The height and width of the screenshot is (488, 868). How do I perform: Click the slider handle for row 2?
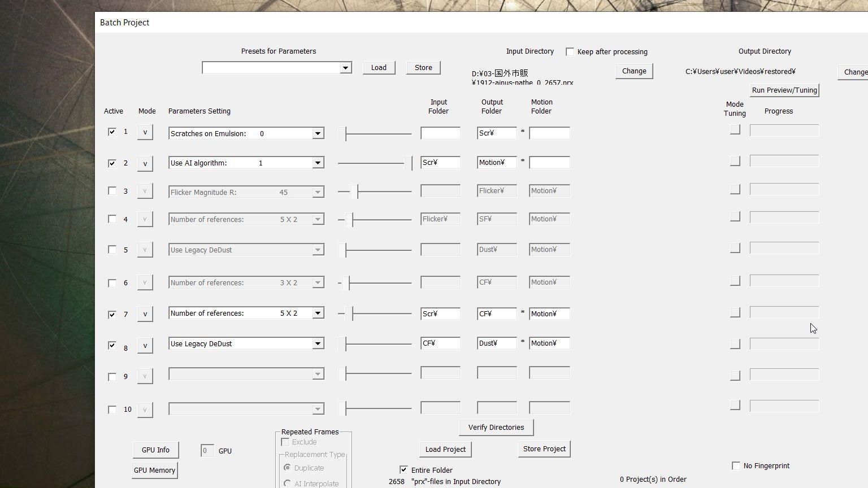tap(408, 163)
